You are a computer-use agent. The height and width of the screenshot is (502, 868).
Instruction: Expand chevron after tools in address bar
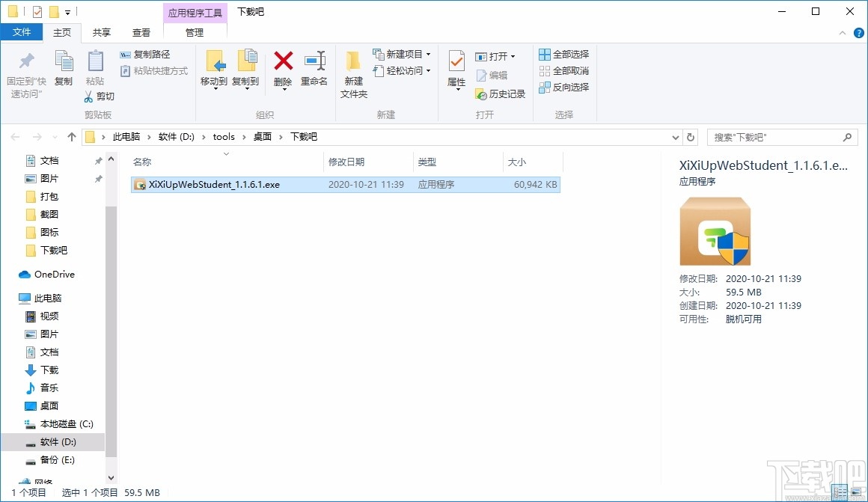[244, 137]
